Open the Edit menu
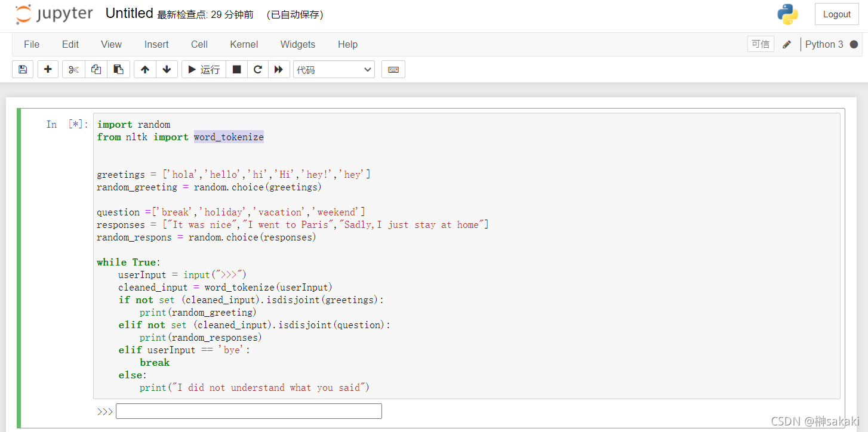Screen dimensions: 868x432 70,44
